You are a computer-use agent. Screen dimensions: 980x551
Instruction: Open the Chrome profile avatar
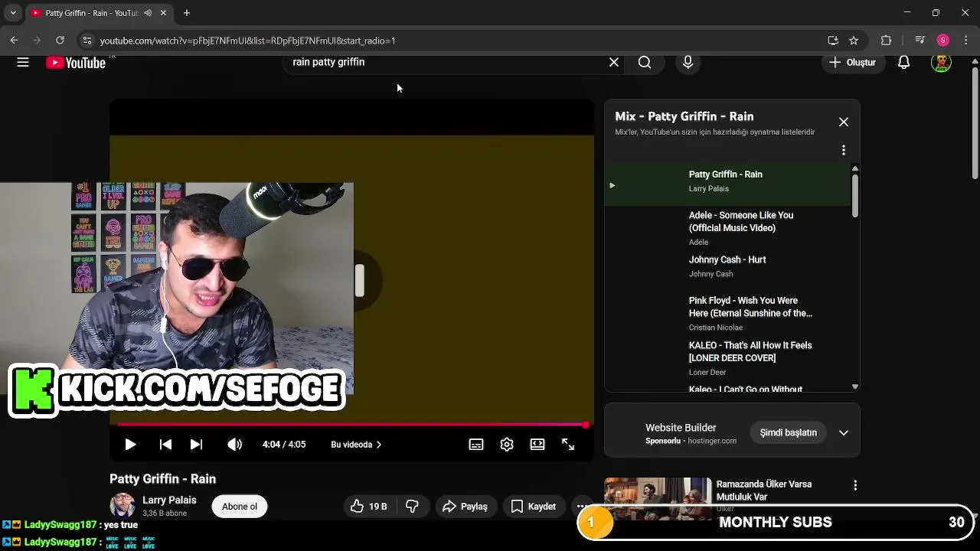click(943, 41)
